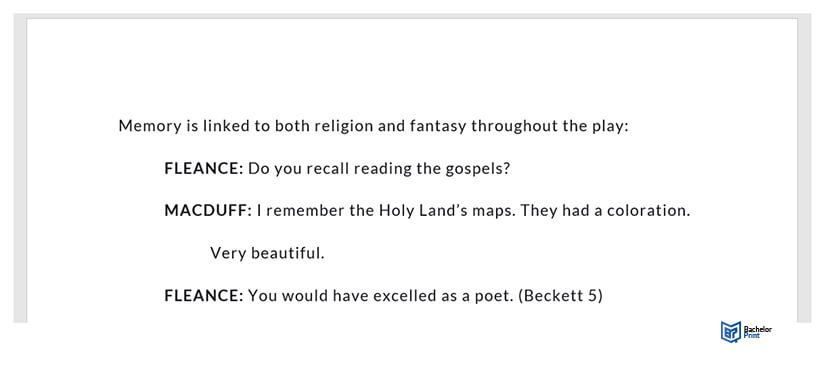Screen dimensions: 825x376
Task: Click the words 'the play:' ending intro
Action: (x=595, y=127)
